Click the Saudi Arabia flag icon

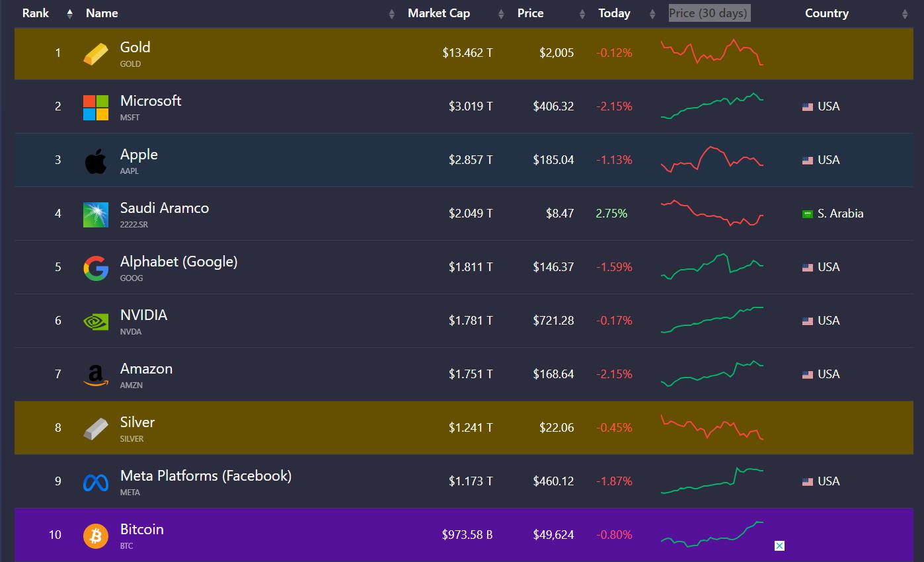808,214
